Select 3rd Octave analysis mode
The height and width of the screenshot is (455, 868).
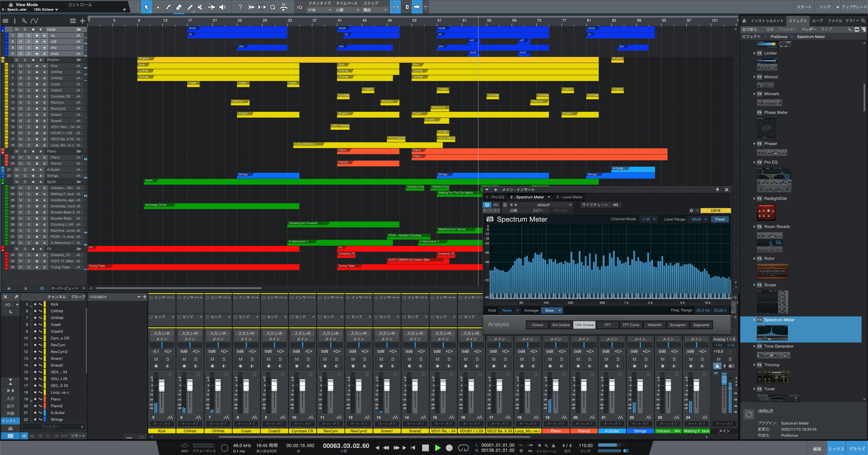tap(561, 325)
